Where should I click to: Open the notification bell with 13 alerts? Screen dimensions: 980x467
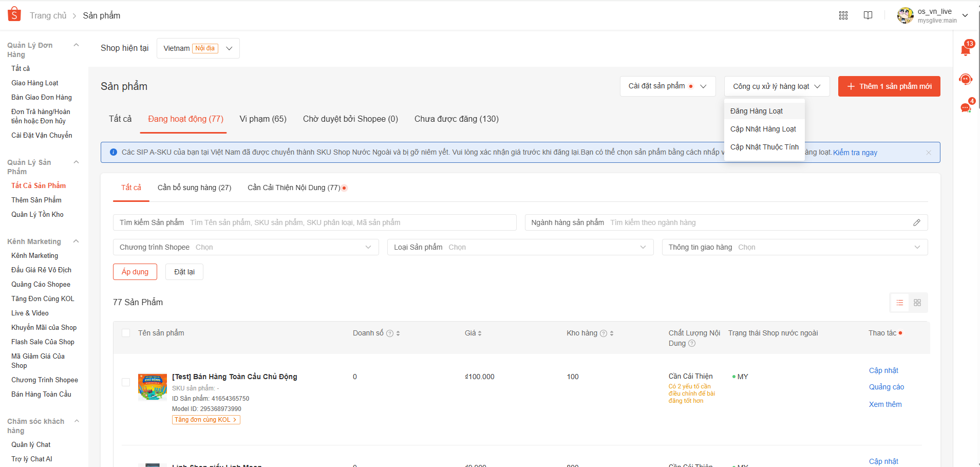point(965,49)
